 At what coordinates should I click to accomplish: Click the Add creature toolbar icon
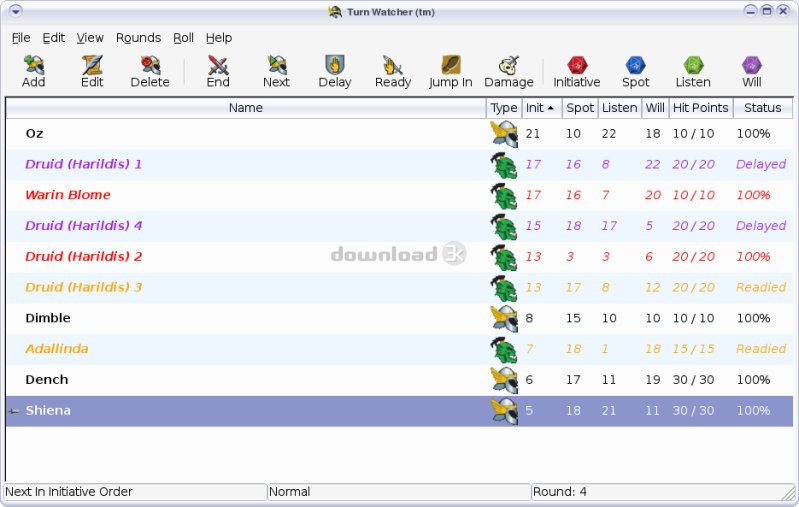tap(34, 65)
